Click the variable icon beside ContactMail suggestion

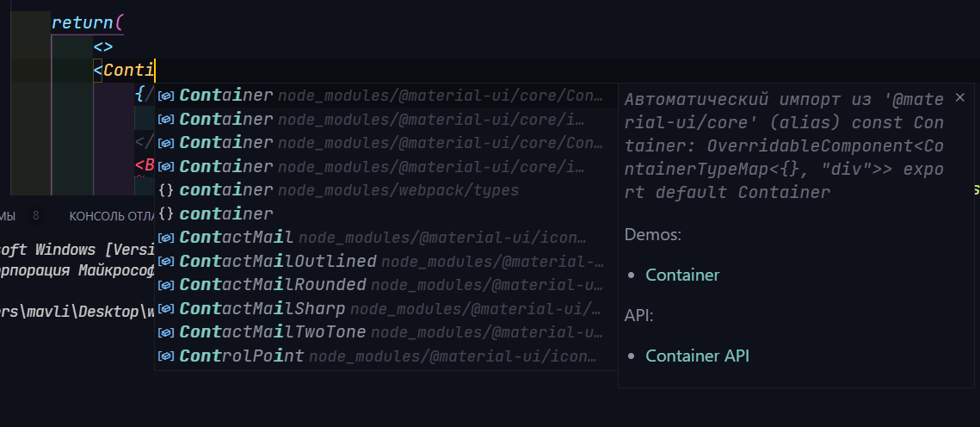tap(165, 238)
